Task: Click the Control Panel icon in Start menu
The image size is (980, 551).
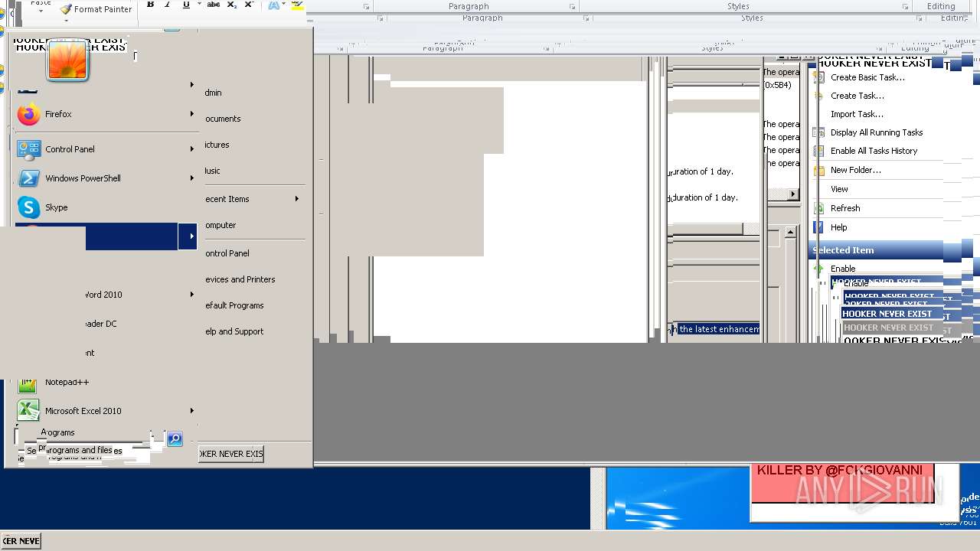Action: pyautogui.click(x=28, y=149)
